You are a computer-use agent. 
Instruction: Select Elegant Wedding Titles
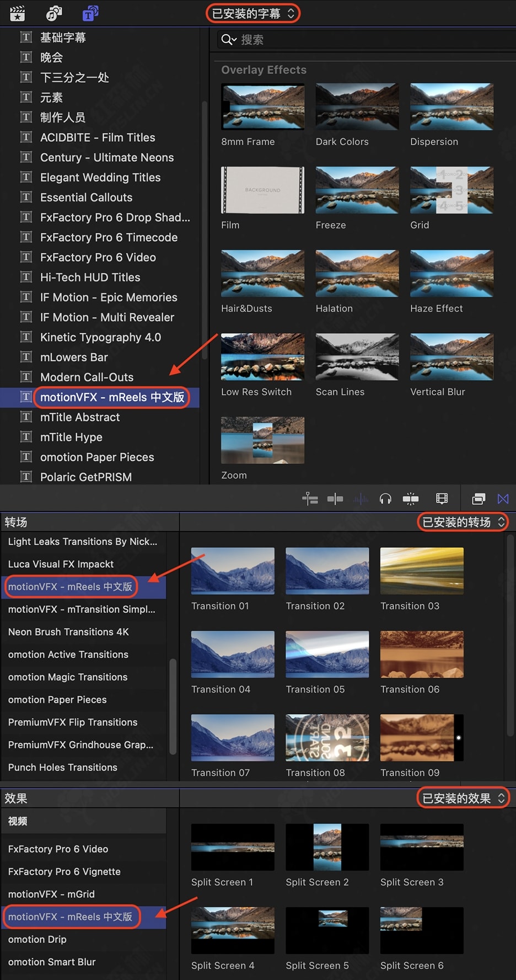pyautogui.click(x=99, y=177)
